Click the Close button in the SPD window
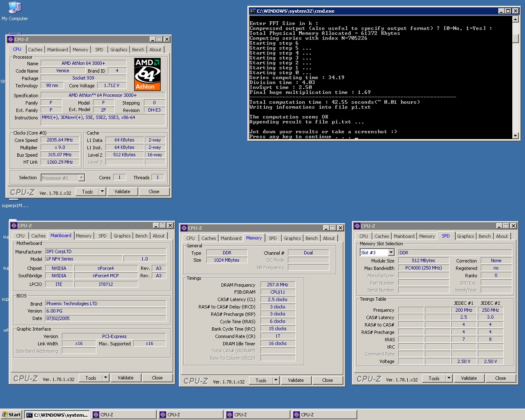The height and width of the screenshot is (420, 525). click(x=500, y=378)
